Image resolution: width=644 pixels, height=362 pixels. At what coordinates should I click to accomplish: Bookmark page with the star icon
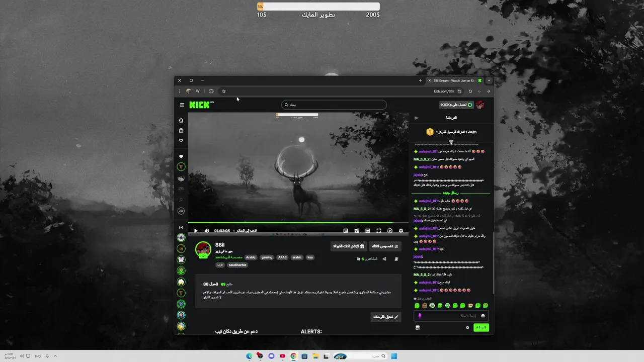pos(224,92)
